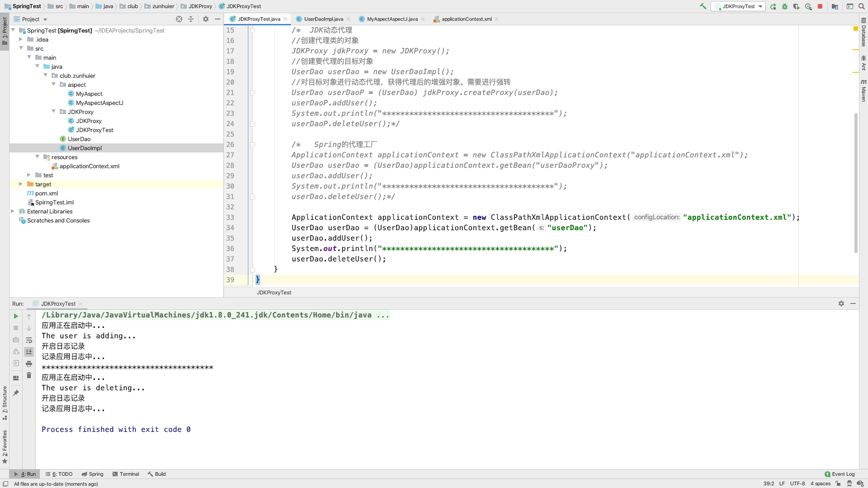Rerun JDKProxyTest with green play icon in Run panel

pyautogui.click(x=16, y=316)
